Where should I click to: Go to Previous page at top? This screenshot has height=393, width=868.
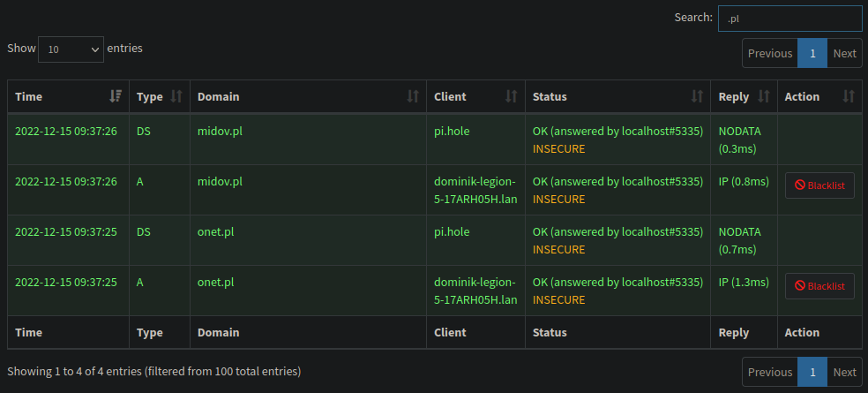[x=770, y=53]
